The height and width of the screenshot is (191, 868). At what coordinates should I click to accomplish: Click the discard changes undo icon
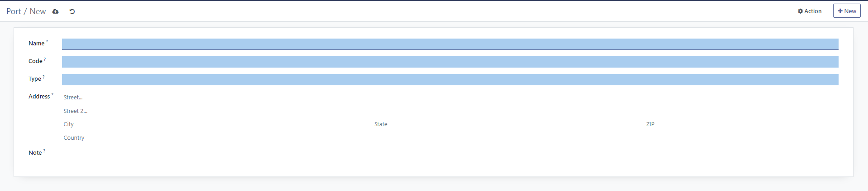click(72, 11)
